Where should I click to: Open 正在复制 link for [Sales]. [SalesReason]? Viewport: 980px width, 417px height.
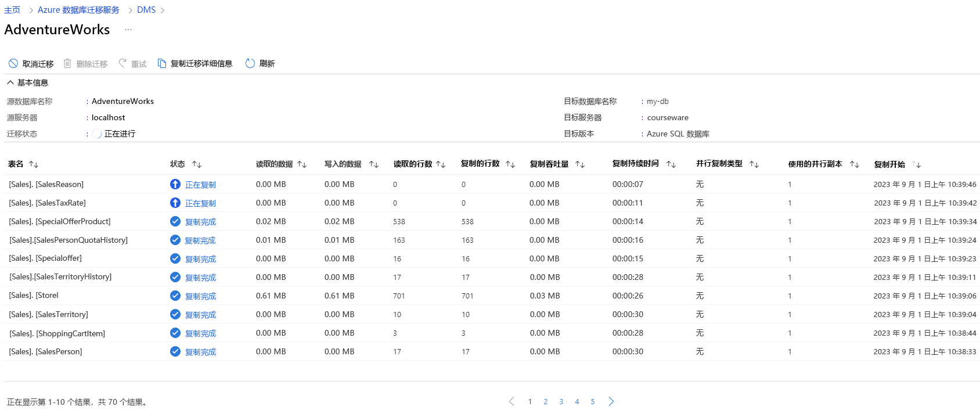tap(200, 185)
